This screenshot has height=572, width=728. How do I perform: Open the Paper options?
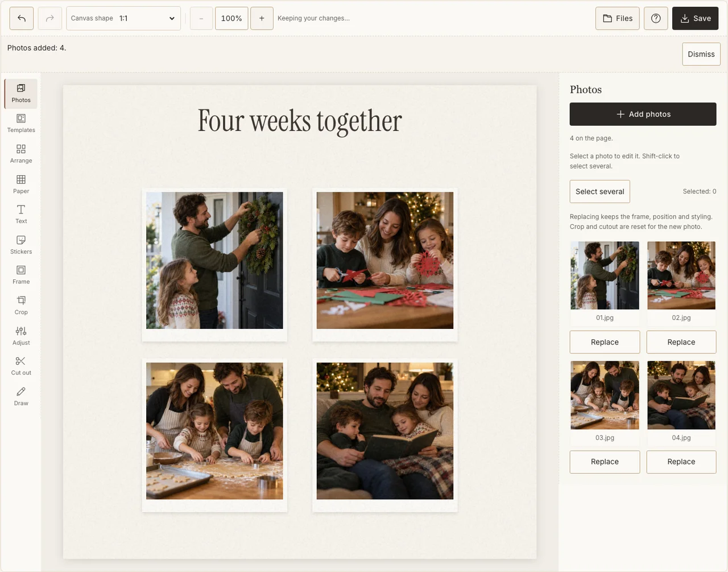pos(21,184)
